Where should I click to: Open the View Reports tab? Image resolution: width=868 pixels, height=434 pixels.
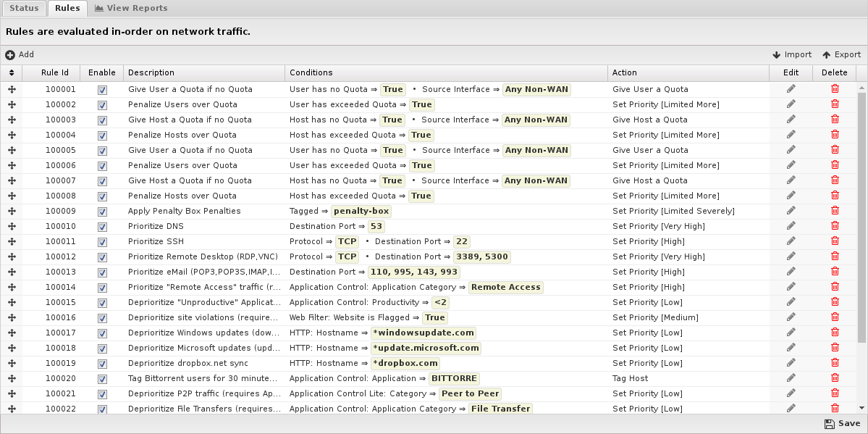(131, 8)
